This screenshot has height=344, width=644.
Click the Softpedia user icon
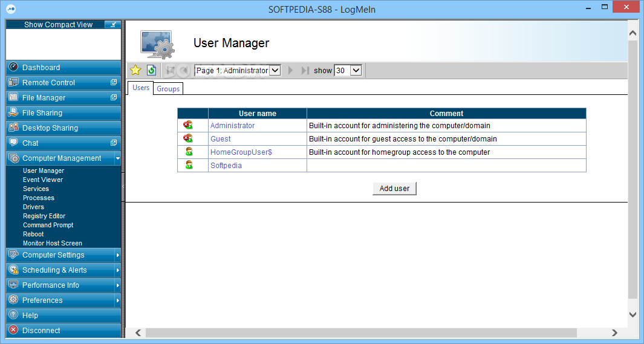tap(189, 165)
